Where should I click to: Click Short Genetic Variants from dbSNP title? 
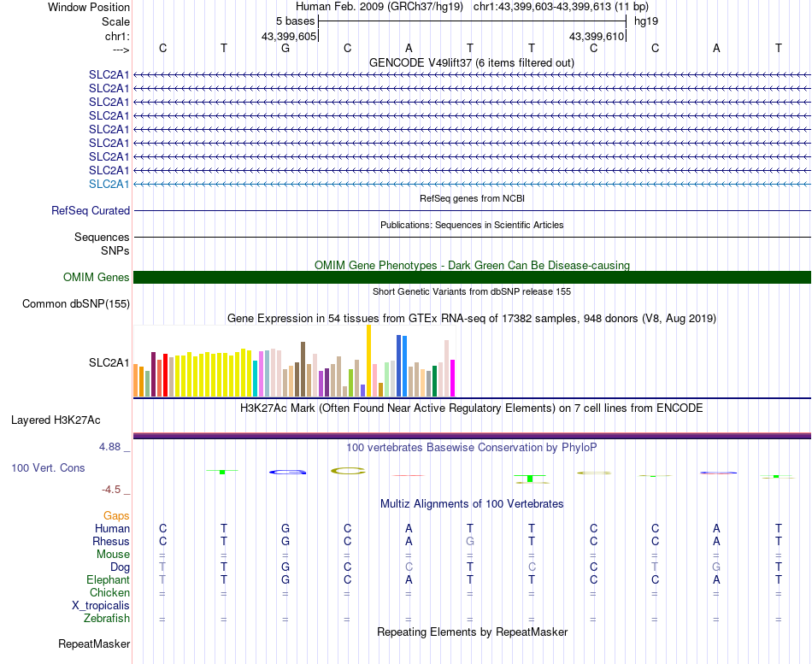472,291
